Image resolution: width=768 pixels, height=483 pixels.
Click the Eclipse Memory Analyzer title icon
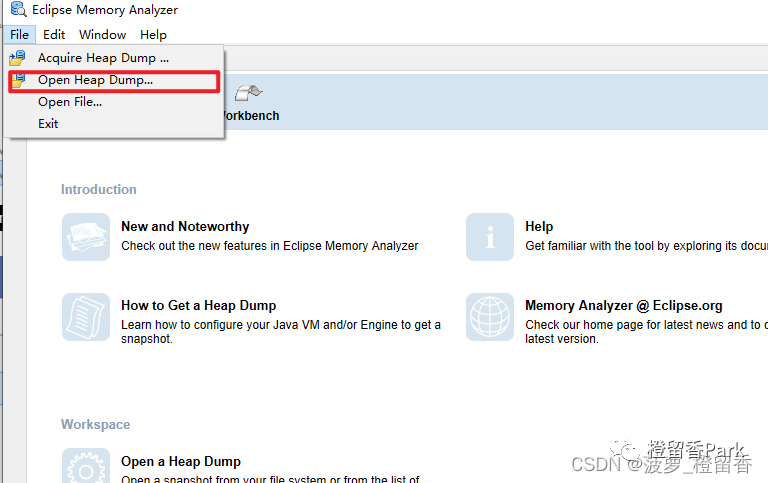tap(19, 9)
